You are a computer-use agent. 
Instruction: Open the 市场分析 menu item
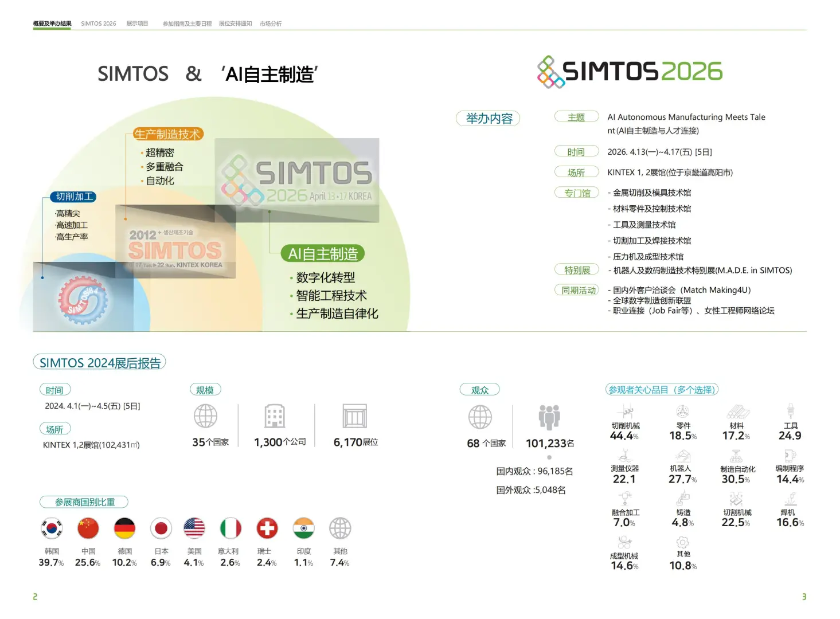point(270,23)
